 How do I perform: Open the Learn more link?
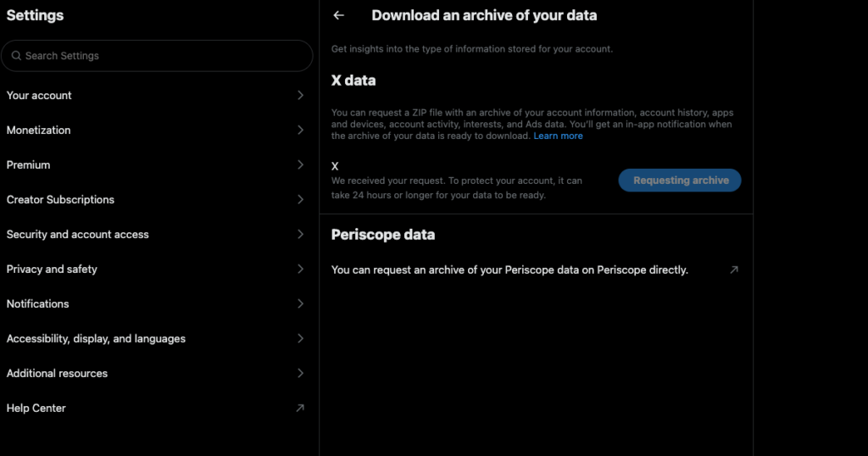point(558,136)
